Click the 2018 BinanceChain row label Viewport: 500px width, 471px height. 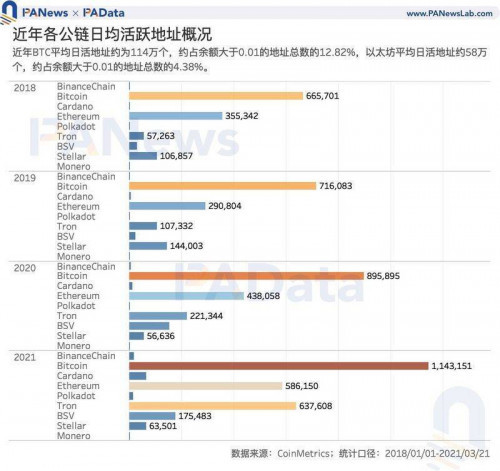[86, 87]
